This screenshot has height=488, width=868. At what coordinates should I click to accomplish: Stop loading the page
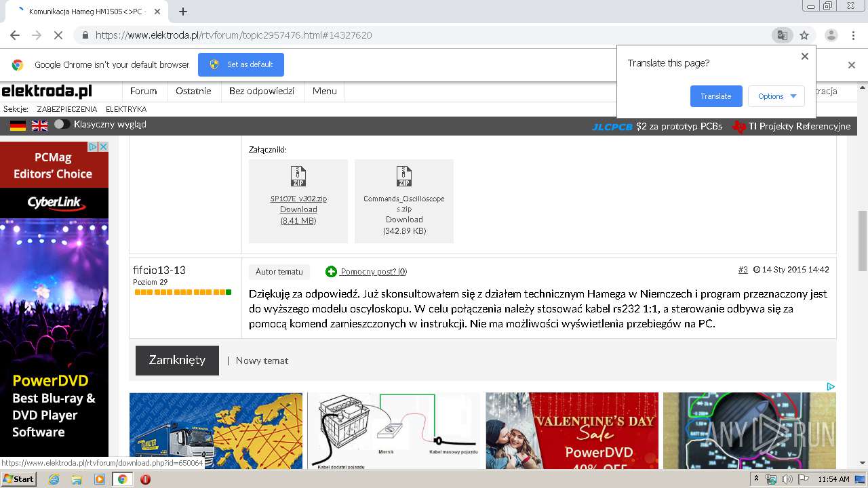58,35
